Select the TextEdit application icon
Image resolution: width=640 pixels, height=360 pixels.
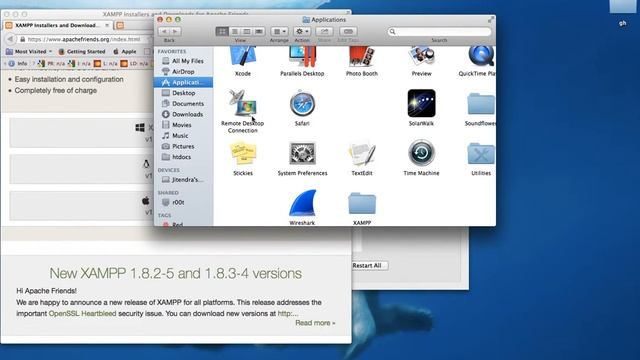click(x=362, y=153)
